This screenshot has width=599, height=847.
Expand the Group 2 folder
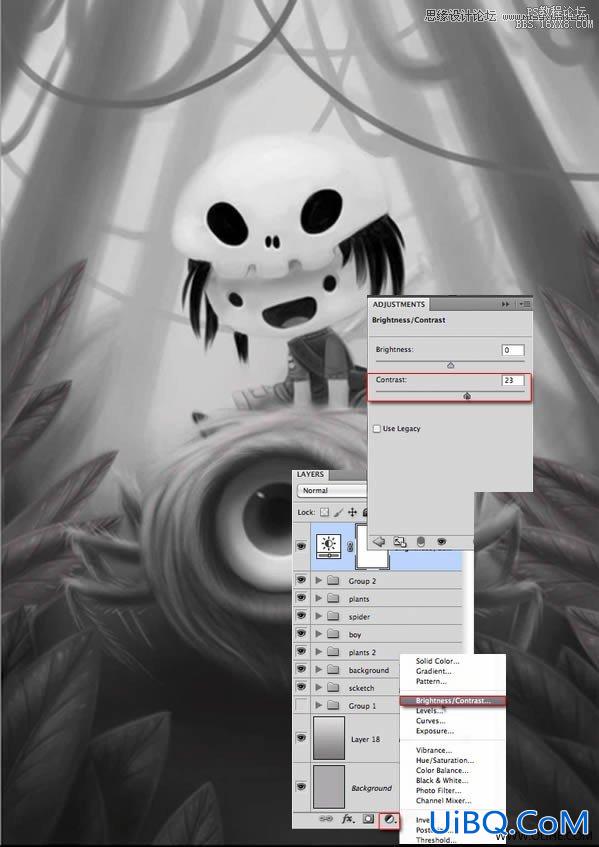pyautogui.click(x=319, y=581)
